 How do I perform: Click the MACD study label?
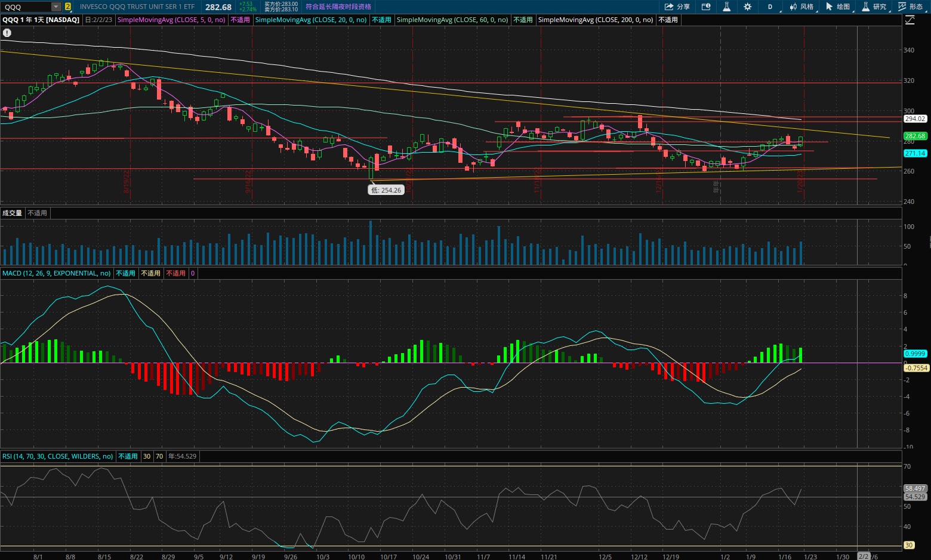(56, 273)
